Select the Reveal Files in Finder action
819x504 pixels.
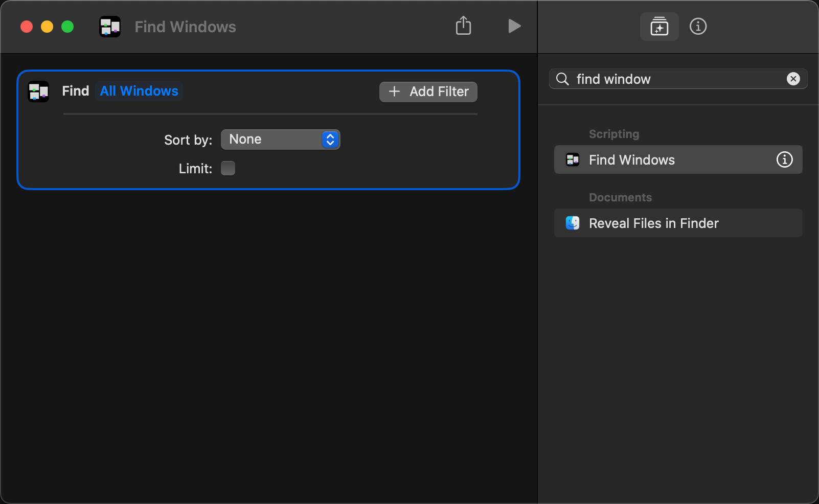pyautogui.click(x=678, y=223)
